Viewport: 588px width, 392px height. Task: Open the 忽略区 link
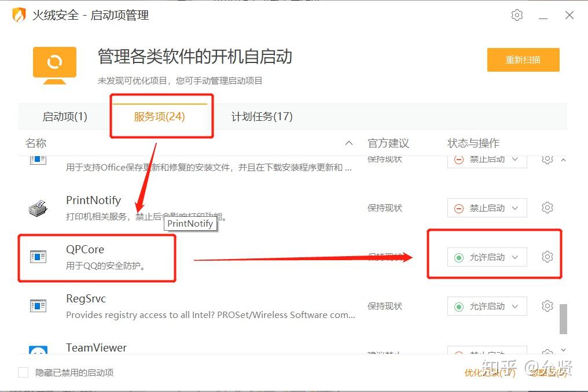pyautogui.click(x=549, y=372)
